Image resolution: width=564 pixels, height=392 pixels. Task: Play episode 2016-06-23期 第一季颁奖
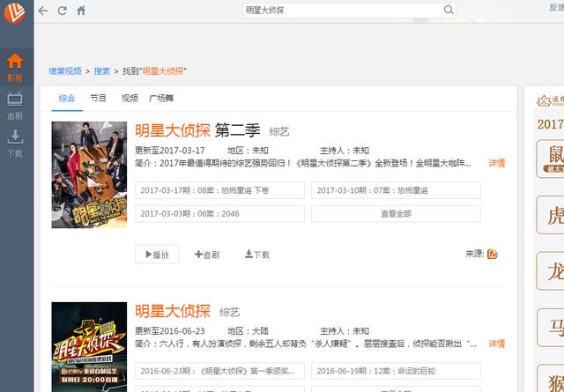click(x=219, y=371)
